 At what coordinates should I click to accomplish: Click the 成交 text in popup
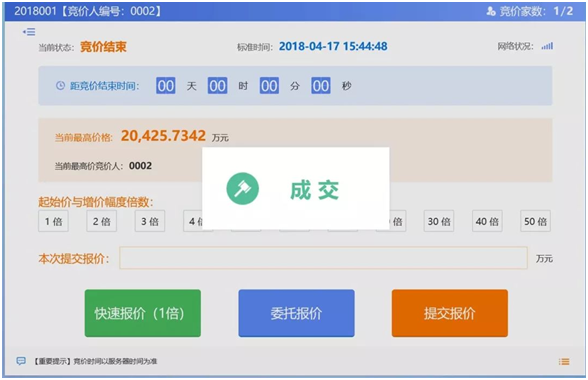click(315, 190)
